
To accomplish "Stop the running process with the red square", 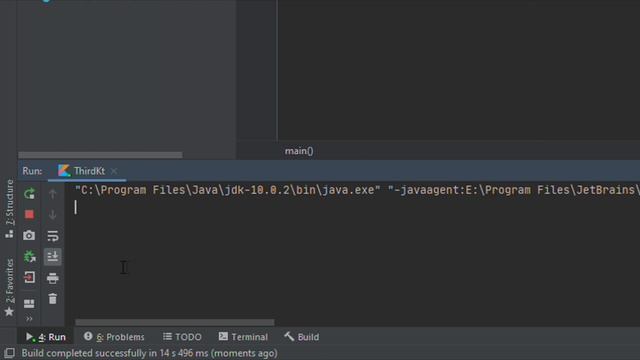I will point(29,215).
